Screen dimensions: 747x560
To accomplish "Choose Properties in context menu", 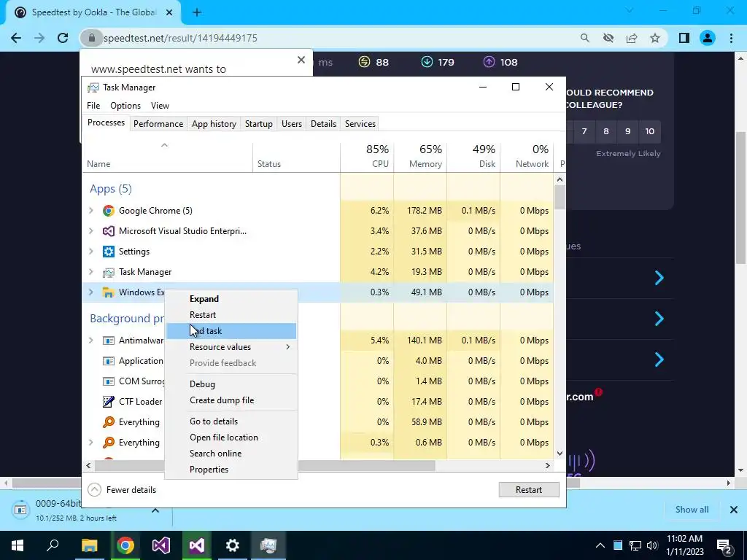I will 231,470.
